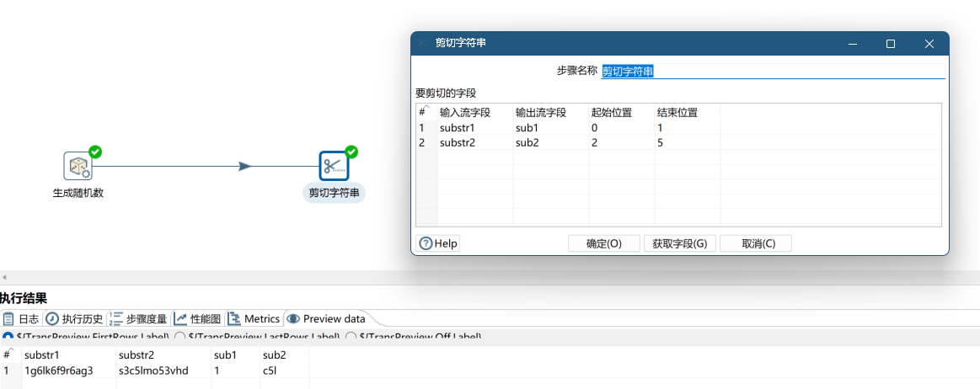980x389 pixels.
Task: Select the FirstRows preview radio button
Action: coord(8,337)
